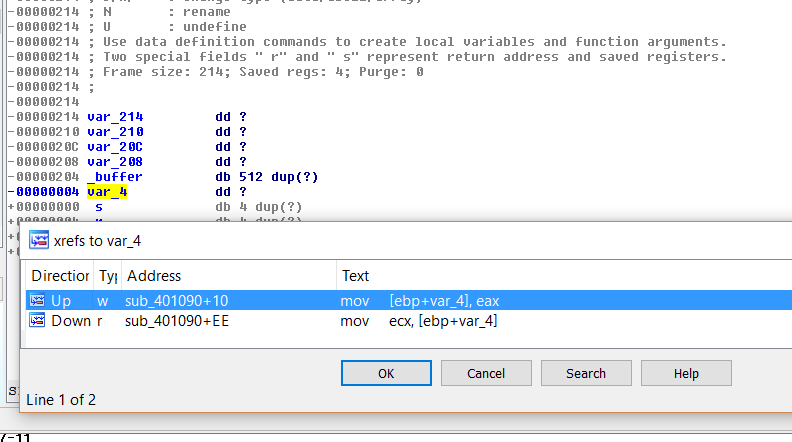Sort xrefs by the Direction column header
Screen dimensions: 792x442
coord(59,276)
